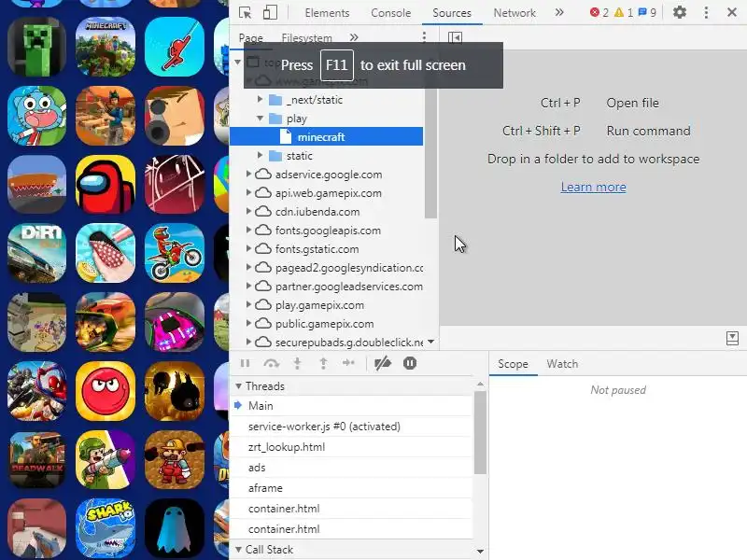
Task: Show more navigator tabs next to Filesystem
Action: (354, 37)
